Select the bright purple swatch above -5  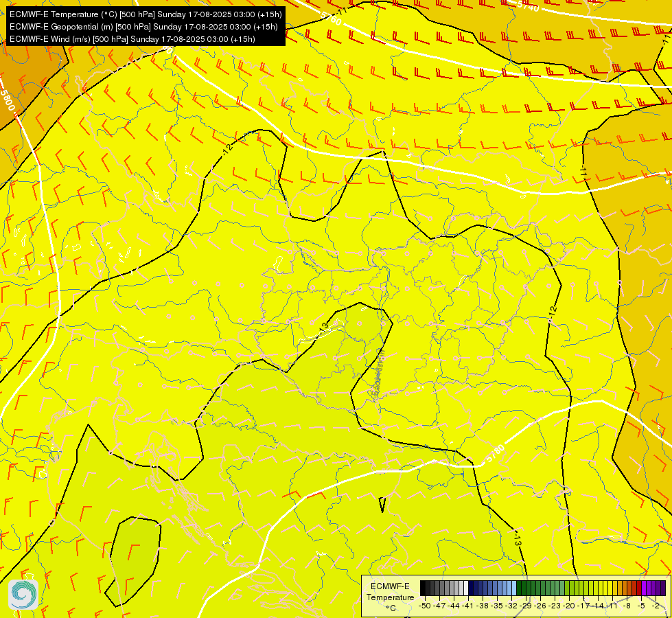click(644, 588)
